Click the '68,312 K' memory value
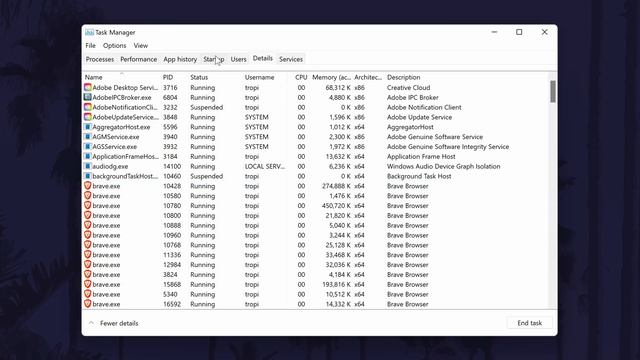This screenshot has height=360, width=640. tap(338, 87)
